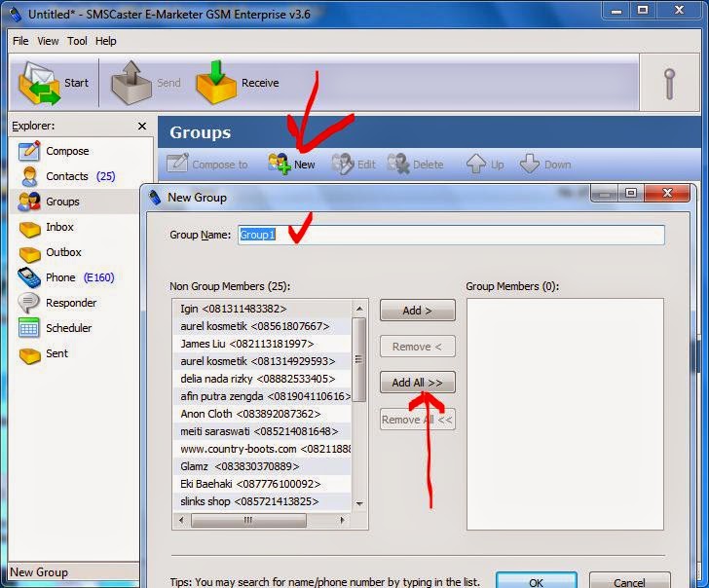709x588 pixels.
Task: Open the Scheduler item
Action: point(55,328)
